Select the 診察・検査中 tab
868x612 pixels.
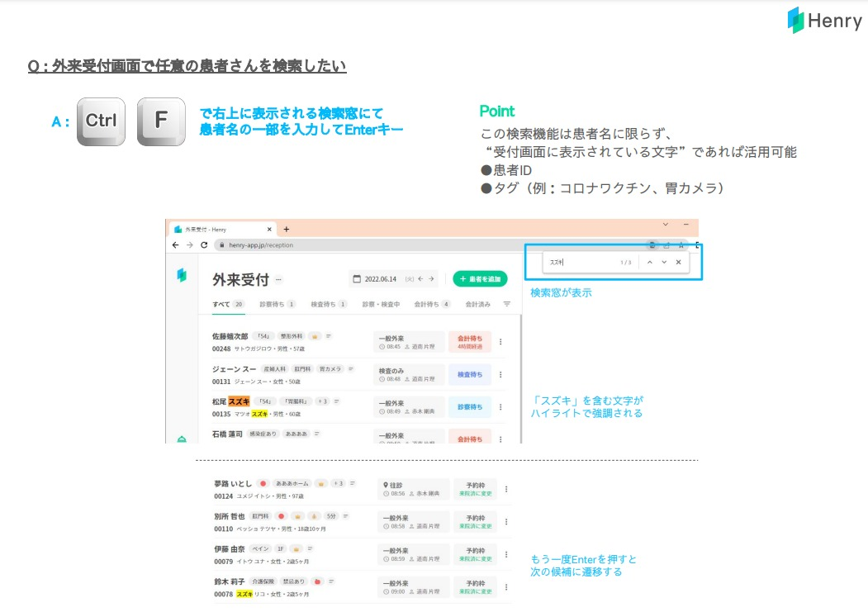381,304
